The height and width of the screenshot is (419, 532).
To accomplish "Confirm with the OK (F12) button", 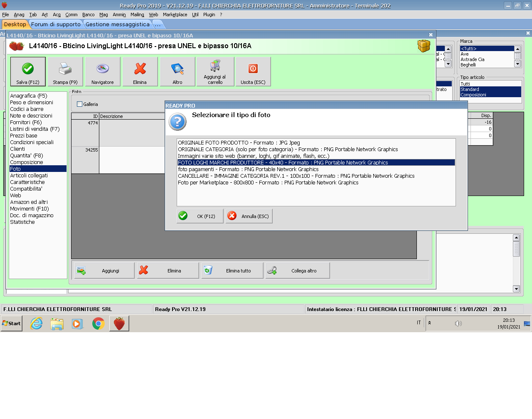I will pyautogui.click(x=200, y=216).
